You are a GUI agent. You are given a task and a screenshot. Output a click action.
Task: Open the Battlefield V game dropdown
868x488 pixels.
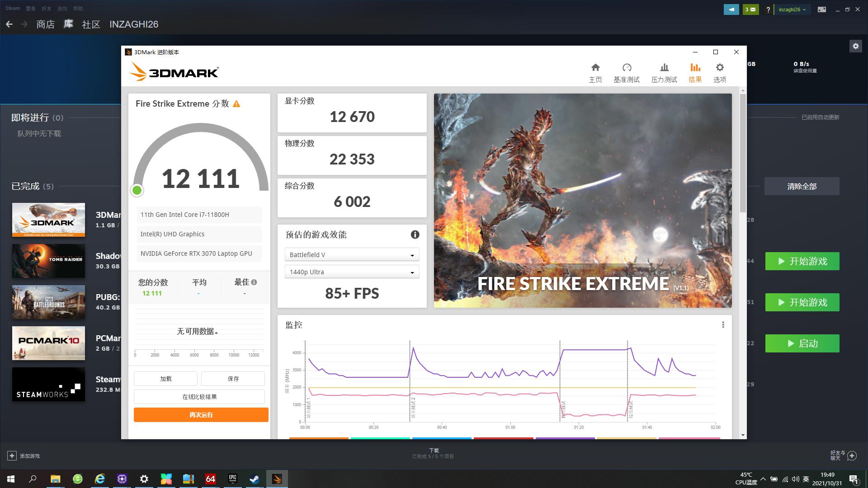tap(352, 254)
